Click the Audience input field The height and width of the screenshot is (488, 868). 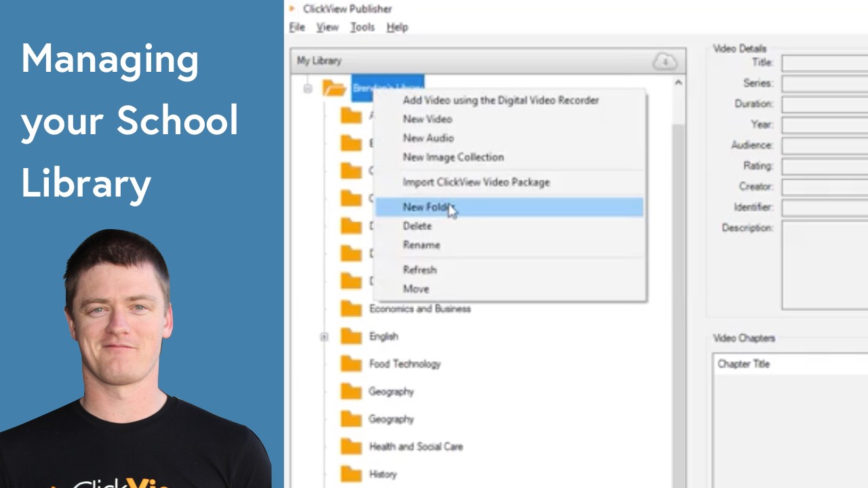[x=825, y=146]
